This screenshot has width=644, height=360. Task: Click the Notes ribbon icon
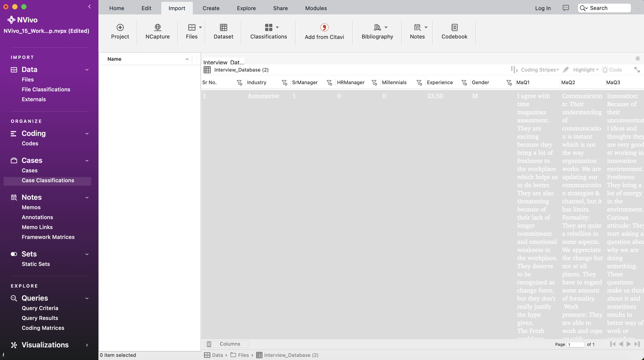click(417, 27)
